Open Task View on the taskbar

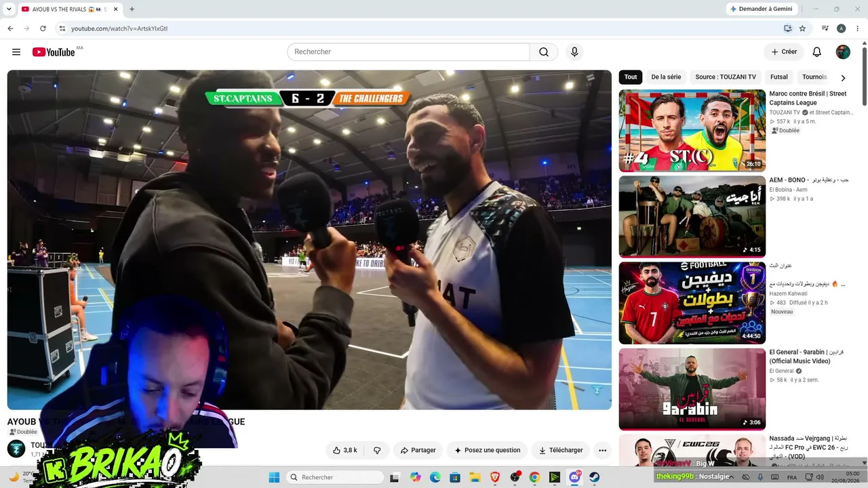(x=396, y=477)
